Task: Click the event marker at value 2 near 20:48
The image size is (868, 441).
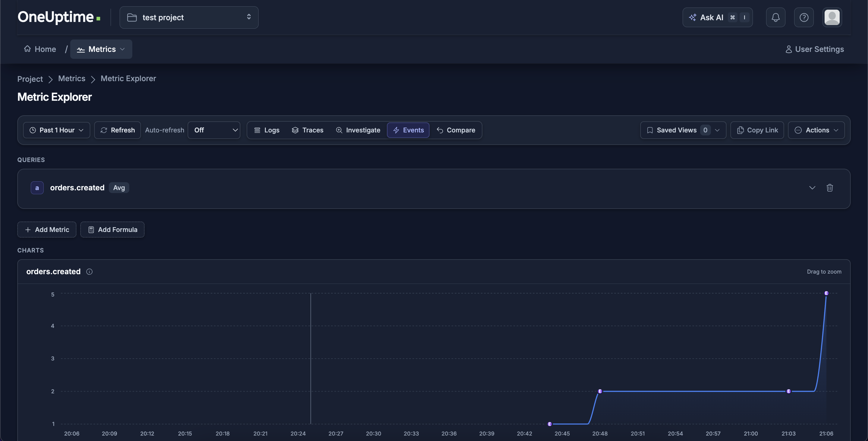Action: pos(600,392)
